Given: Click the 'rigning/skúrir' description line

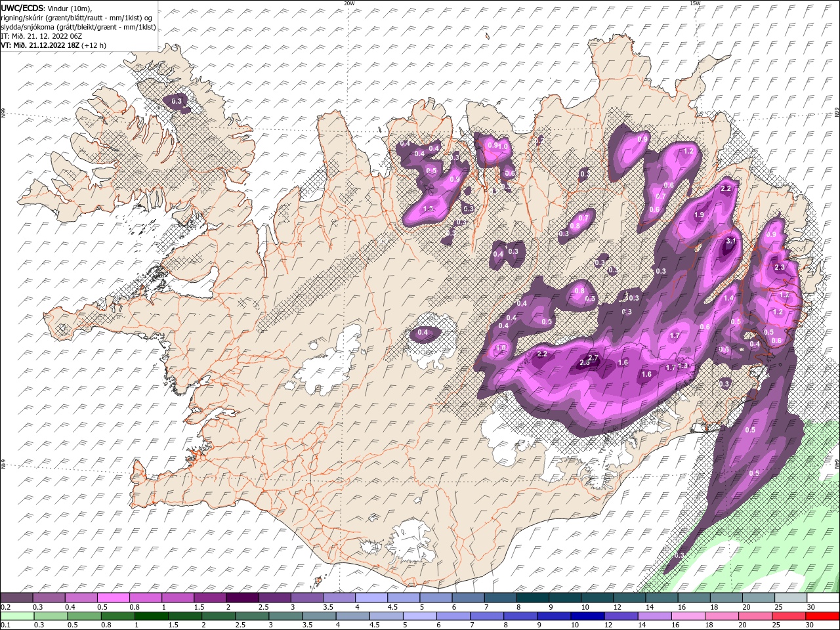Looking at the screenshot, I should pyautogui.click(x=77, y=17).
